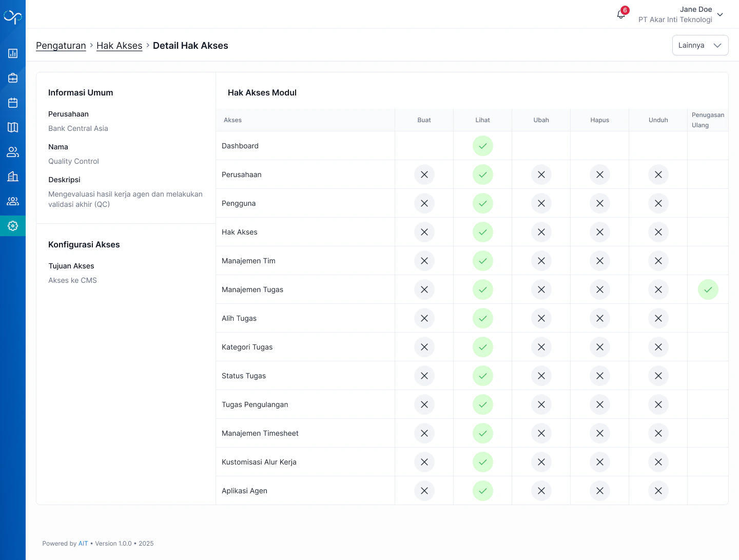
Task: Open the settings gear sidebar icon
Action: coord(13,226)
